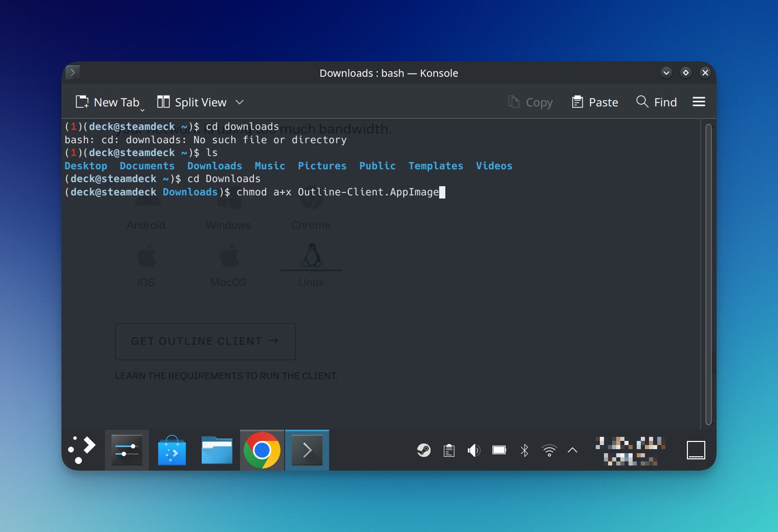Open the volume control in tray
The width and height of the screenshot is (778, 532).
474,450
